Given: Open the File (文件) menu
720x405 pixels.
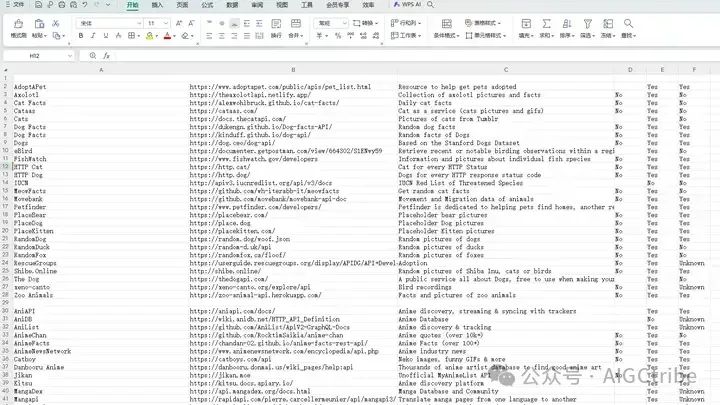Looking at the screenshot, I should click(15, 5).
